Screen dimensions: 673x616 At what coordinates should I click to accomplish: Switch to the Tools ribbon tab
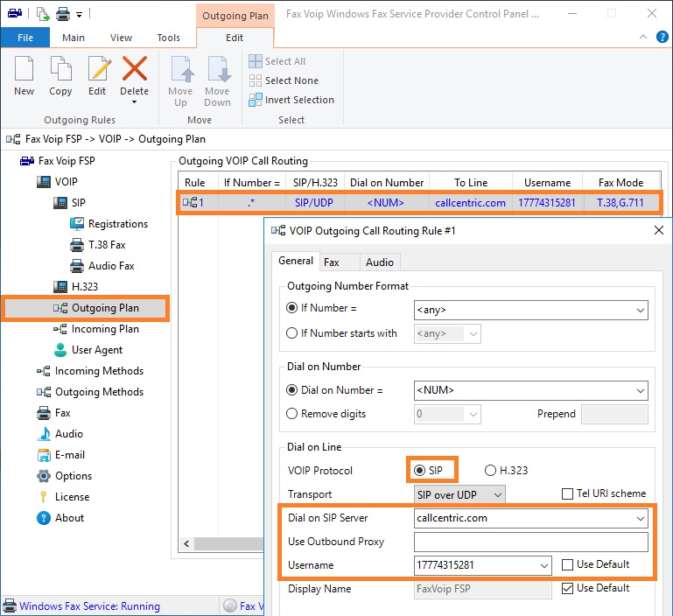point(169,38)
